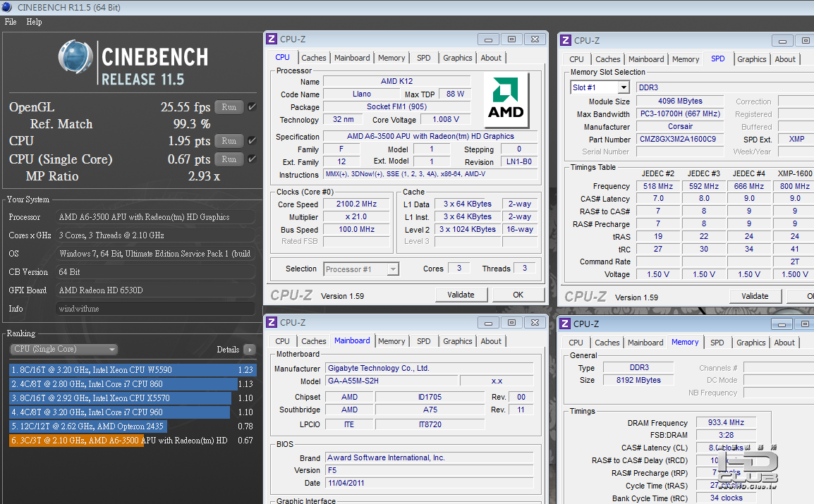Select ranking row AMD Opteron 2435
The height and width of the screenshot is (504, 814).
133,426
